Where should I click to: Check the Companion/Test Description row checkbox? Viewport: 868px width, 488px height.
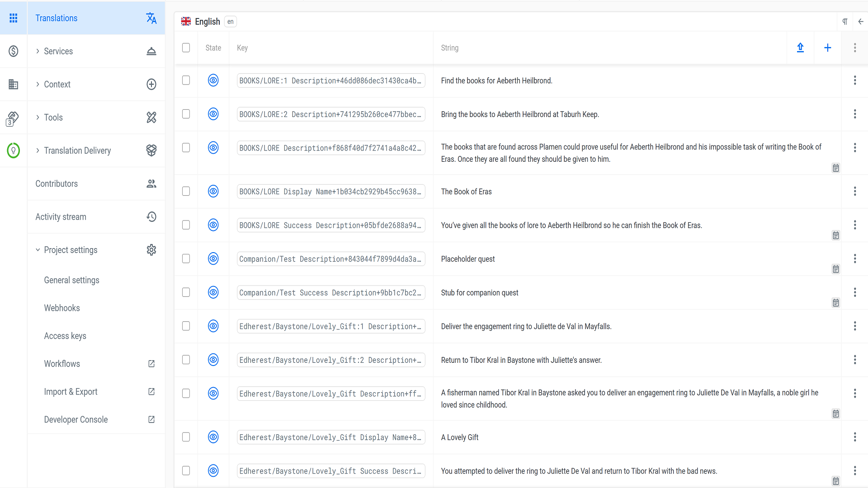[x=186, y=259]
